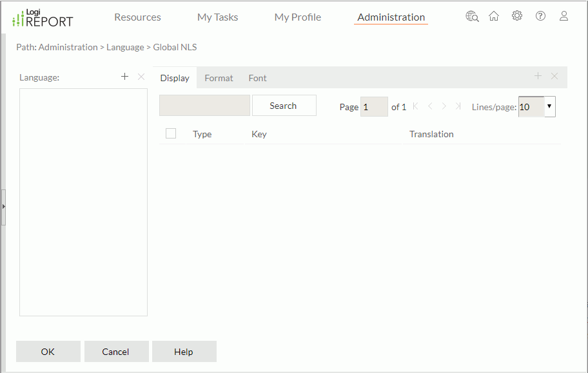Click the Home icon in header
The width and height of the screenshot is (588, 373).
coord(494,15)
